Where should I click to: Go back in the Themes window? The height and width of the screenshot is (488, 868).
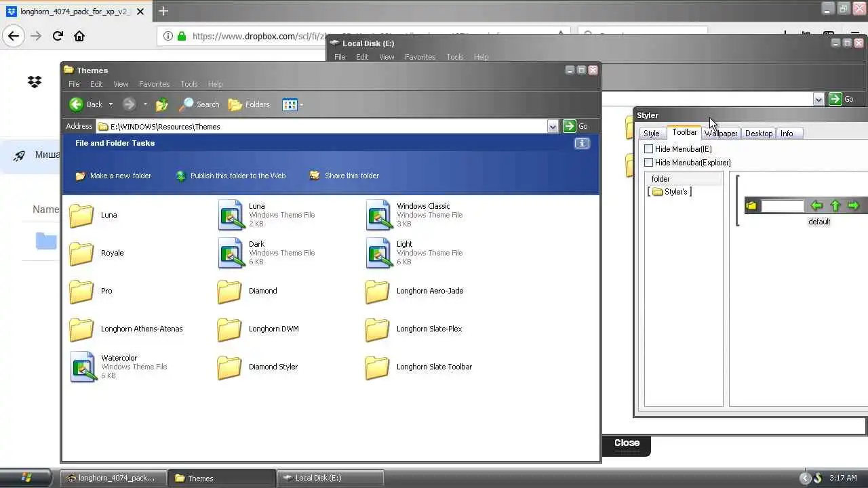[85, 104]
